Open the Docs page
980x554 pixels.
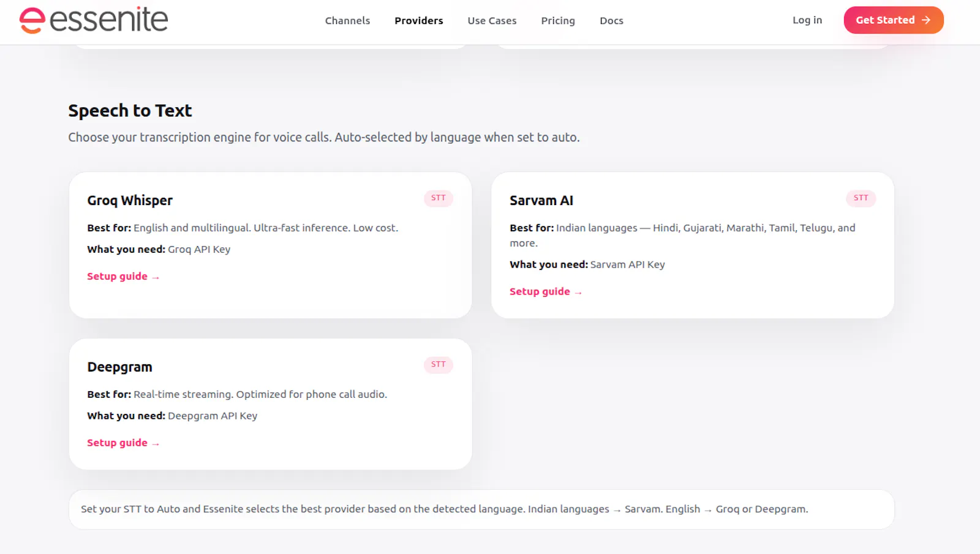click(x=611, y=21)
